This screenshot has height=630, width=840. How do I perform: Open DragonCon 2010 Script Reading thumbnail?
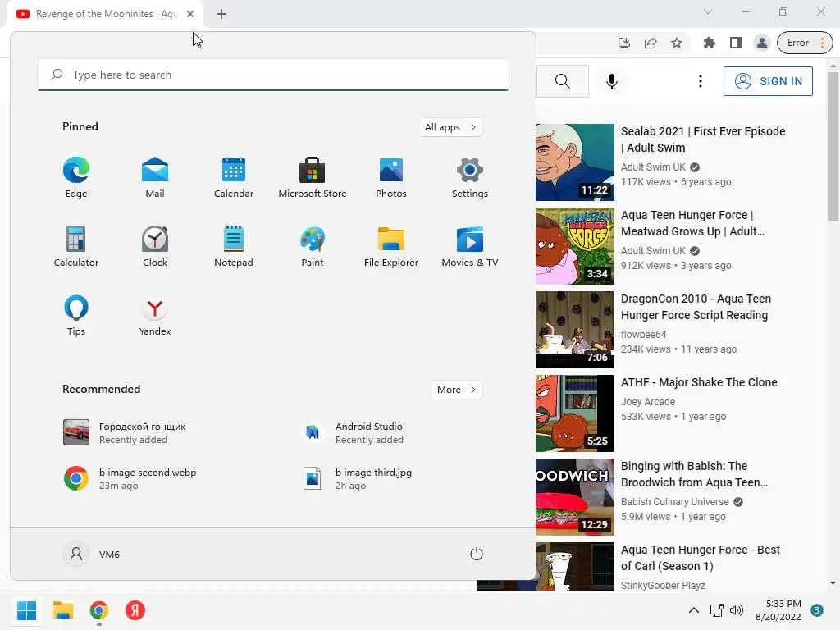[575, 330]
